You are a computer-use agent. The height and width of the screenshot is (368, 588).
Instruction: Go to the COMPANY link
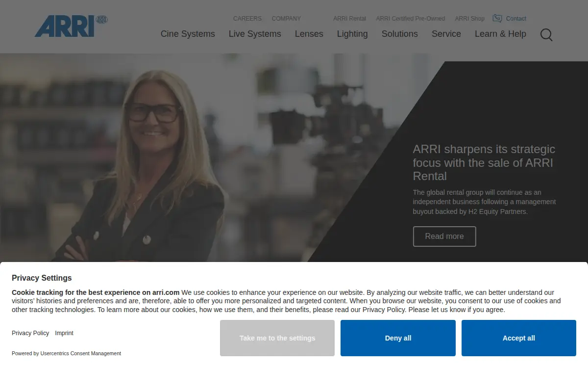(x=286, y=19)
